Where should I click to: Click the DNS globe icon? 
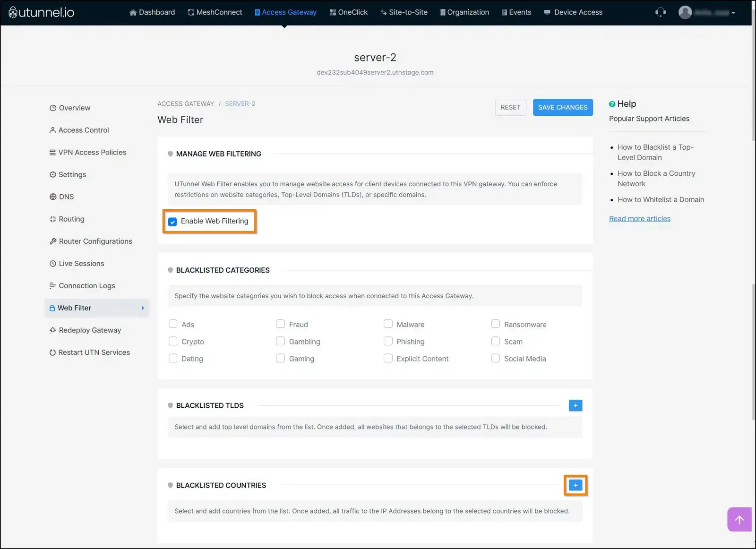[x=53, y=197]
